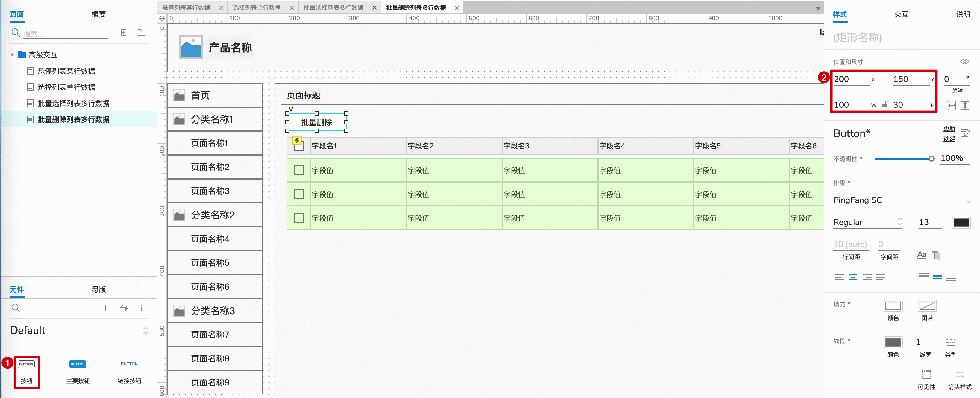Collapse the 高级交互 folder

pyautogui.click(x=12, y=55)
